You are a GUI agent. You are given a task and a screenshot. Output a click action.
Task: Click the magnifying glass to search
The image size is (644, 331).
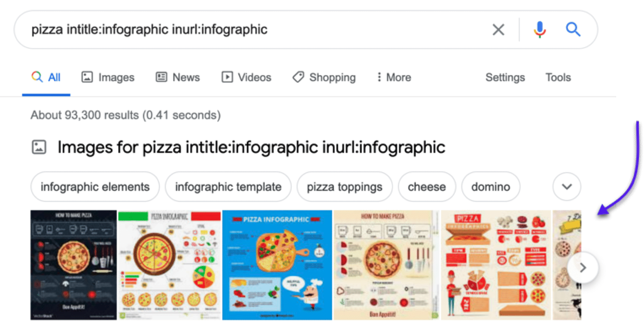(x=573, y=30)
